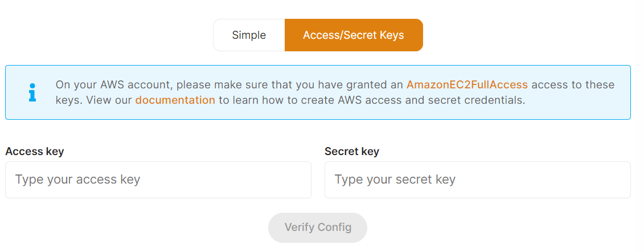
Task: Activate the orange Access/Secret Keys option
Action: pos(353,35)
